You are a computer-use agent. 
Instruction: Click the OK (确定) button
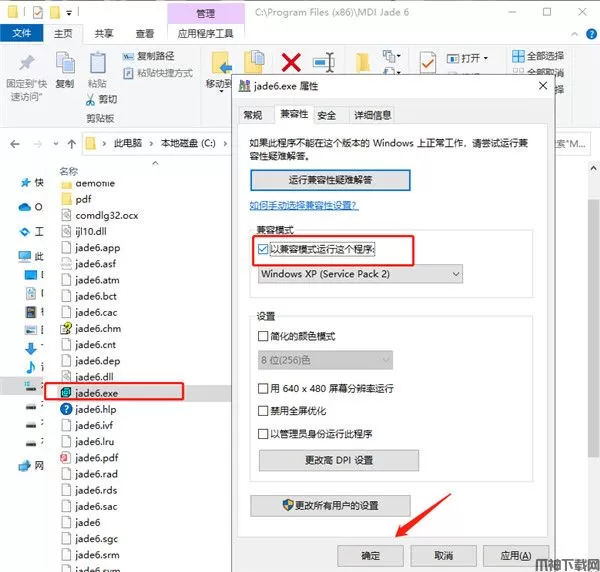tap(370, 556)
